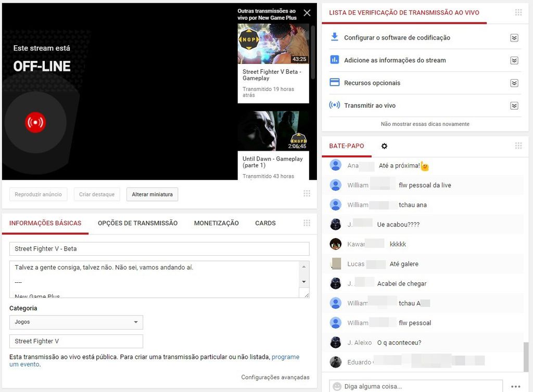Click the red live broadcast icon in player

point(35,122)
